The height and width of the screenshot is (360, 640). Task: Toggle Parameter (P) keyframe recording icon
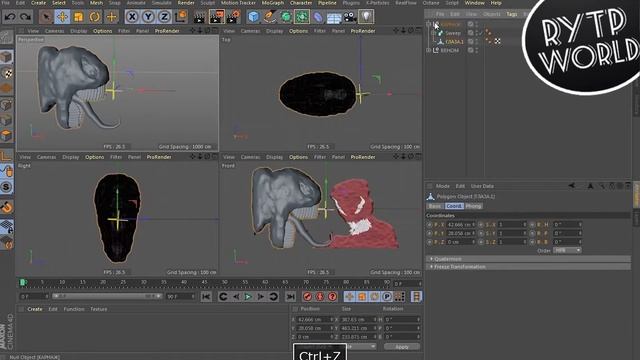[x=387, y=297]
